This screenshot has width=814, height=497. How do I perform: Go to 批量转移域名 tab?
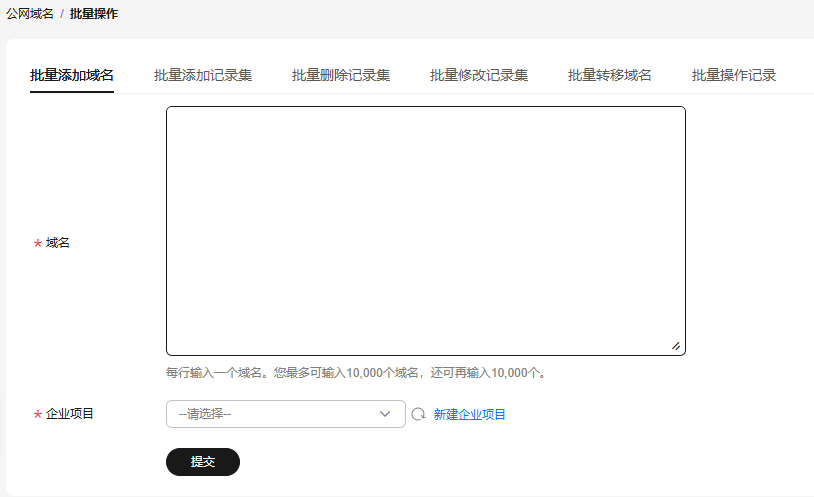[609, 75]
